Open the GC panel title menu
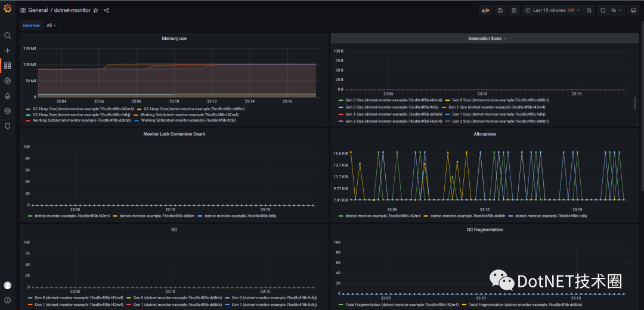The width and height of the screenshot is (644, 310). click(174, 230)
